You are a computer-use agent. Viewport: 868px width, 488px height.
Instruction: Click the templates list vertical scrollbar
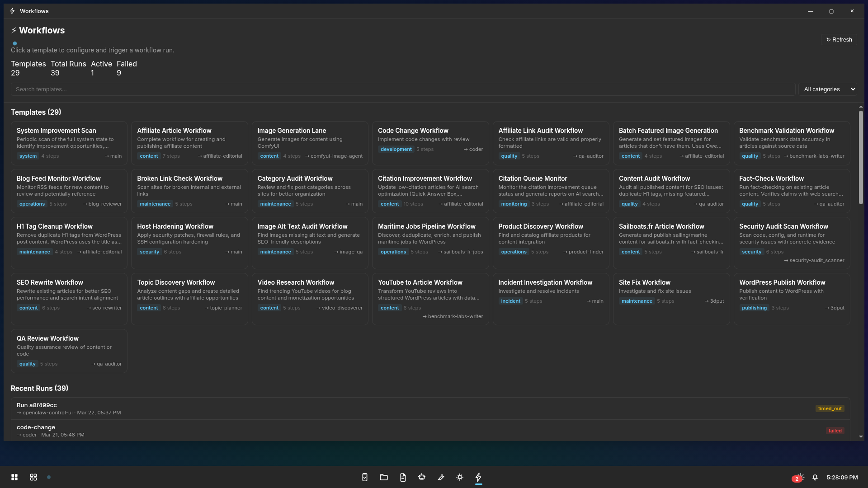tap(861, 157)
